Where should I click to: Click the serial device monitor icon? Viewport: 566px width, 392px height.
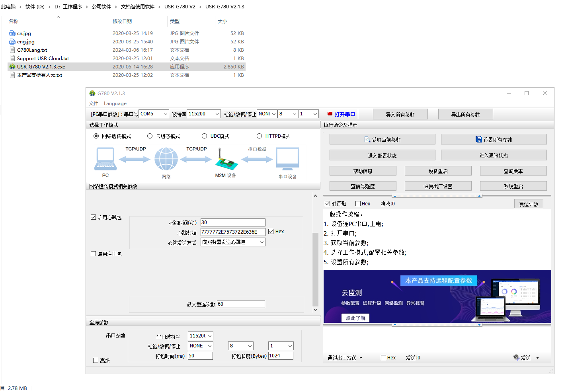click(287, 159)
